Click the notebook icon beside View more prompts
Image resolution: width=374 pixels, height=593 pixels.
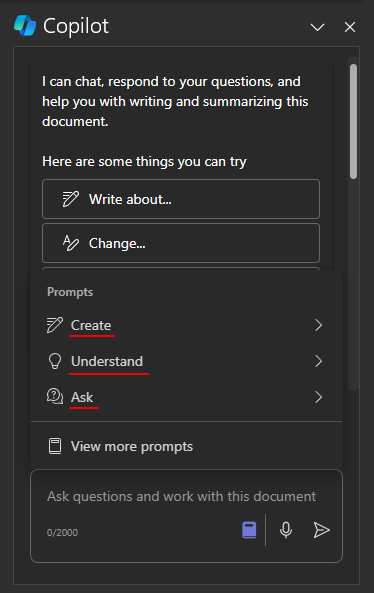tap(55, 446)
